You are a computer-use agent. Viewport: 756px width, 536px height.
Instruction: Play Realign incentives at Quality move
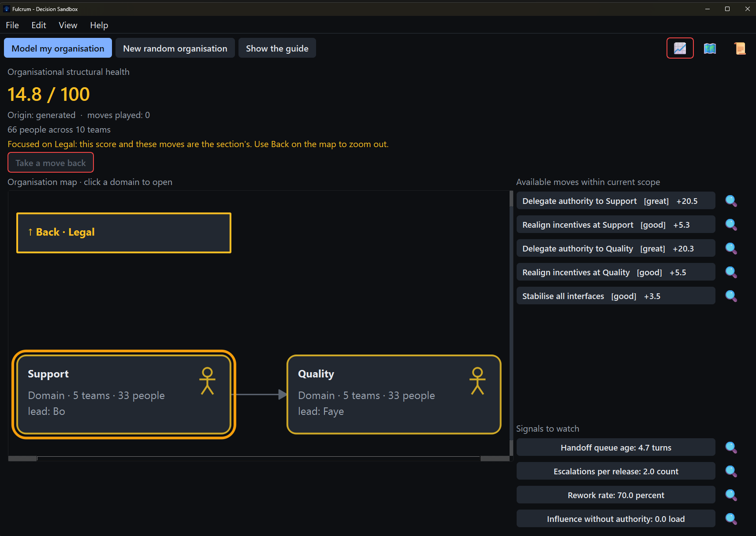pos(616,272)
